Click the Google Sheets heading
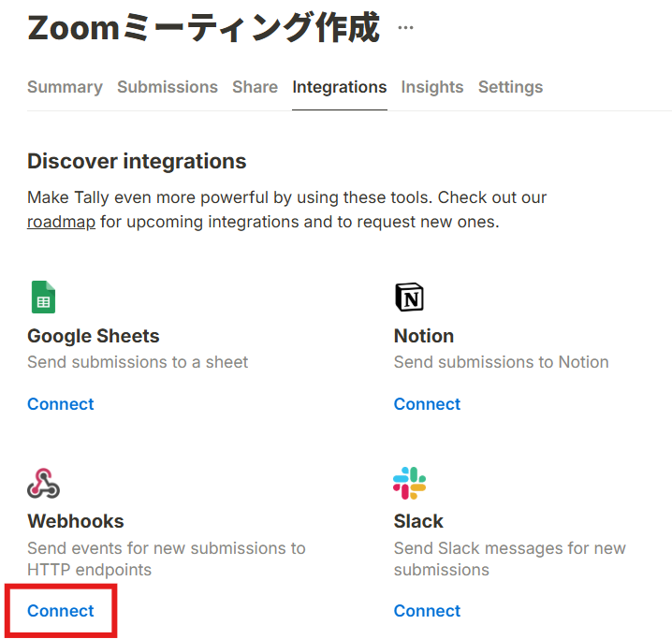Screen dimensions: 672x639 point(94,336)
